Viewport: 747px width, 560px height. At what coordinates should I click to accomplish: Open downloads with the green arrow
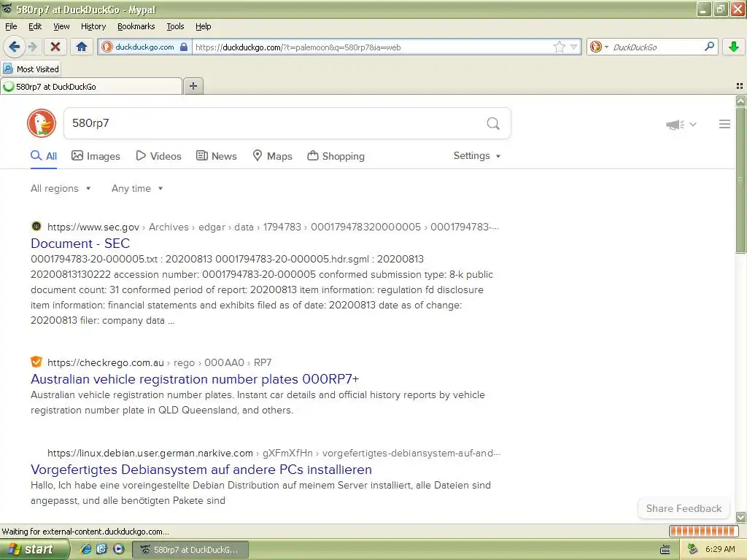click(x=734, y=47)
